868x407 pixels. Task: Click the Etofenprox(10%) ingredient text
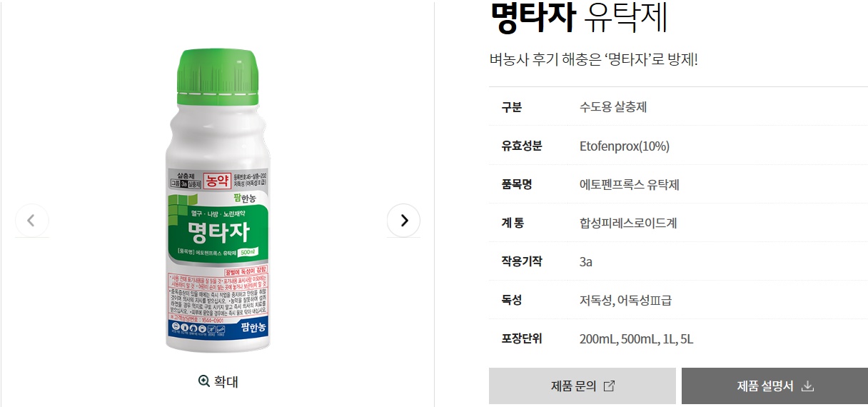[x=625, y=146]
